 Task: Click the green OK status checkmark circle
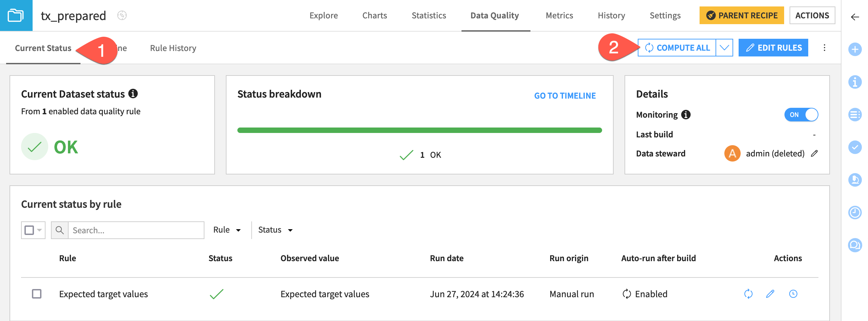(x=35, y=147)
